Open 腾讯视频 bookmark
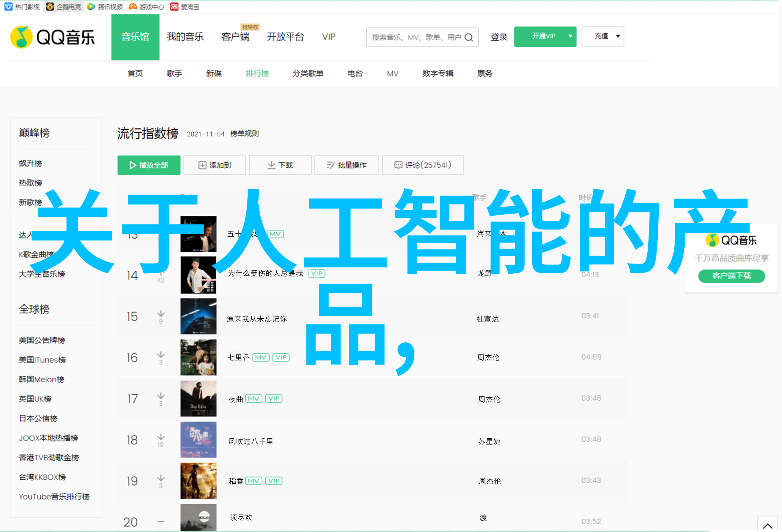The height and width of the screenshot is (532, 782). point(105,7)
